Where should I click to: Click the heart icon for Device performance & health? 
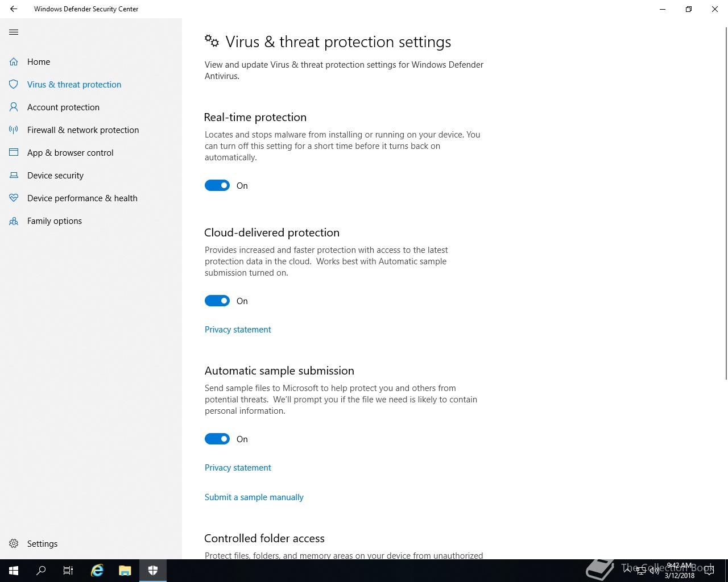tap(14, 198)
